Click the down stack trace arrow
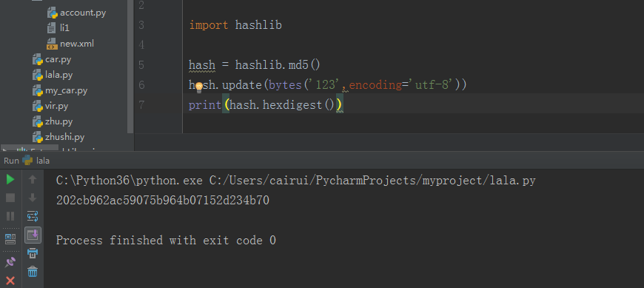The height and width of the screenshot is (288, 644). pyautogui.click(x=33, y=198)
